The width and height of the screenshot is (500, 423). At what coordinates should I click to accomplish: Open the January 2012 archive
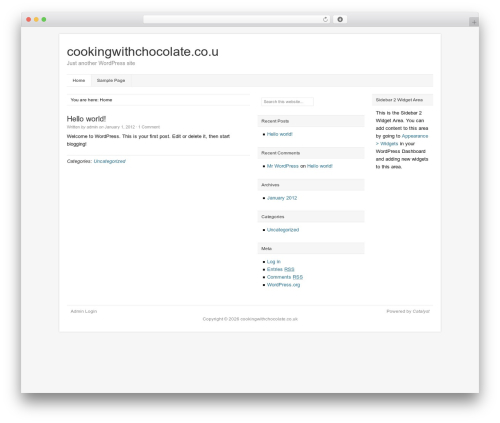tap(282, 198)
